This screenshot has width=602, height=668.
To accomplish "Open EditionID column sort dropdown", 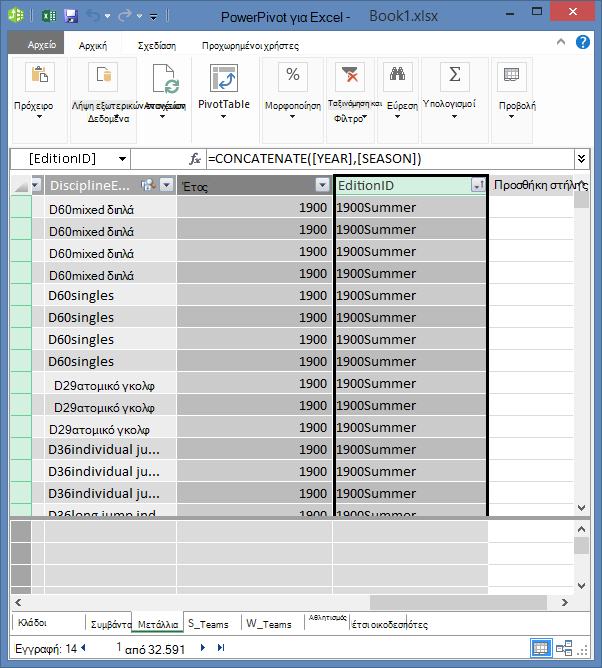I will [x=478, y=185].
